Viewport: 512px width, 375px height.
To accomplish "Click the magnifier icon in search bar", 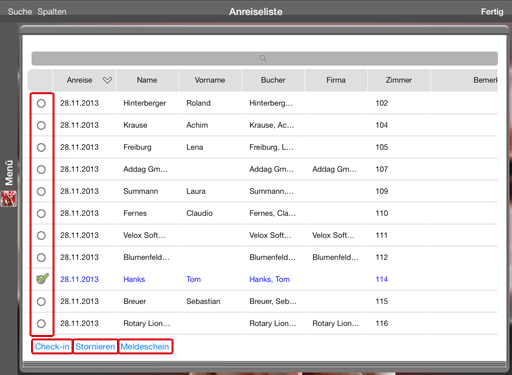I will click(263, 58).
